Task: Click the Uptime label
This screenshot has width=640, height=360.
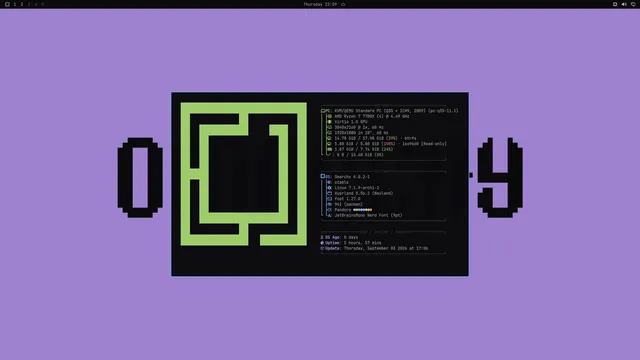Action: pos(333,243)
